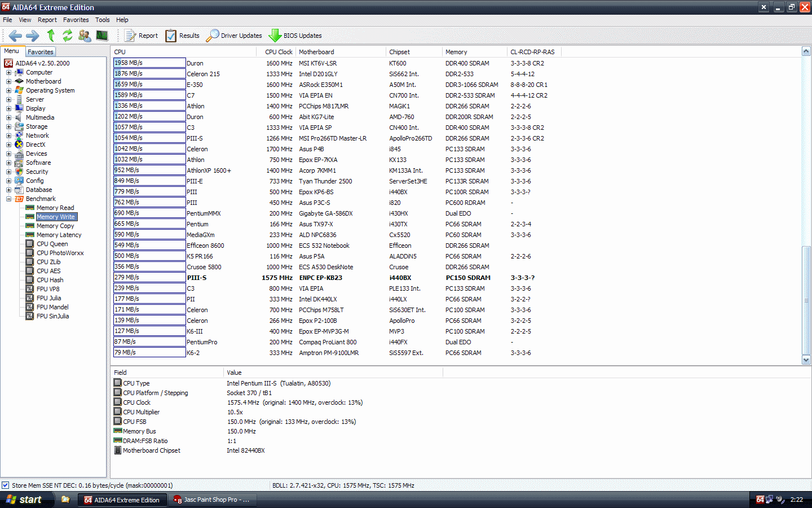The width and height of the screenshot is (812, 508).
Task: Click the Results toolbar button
Action: (183, 36)
